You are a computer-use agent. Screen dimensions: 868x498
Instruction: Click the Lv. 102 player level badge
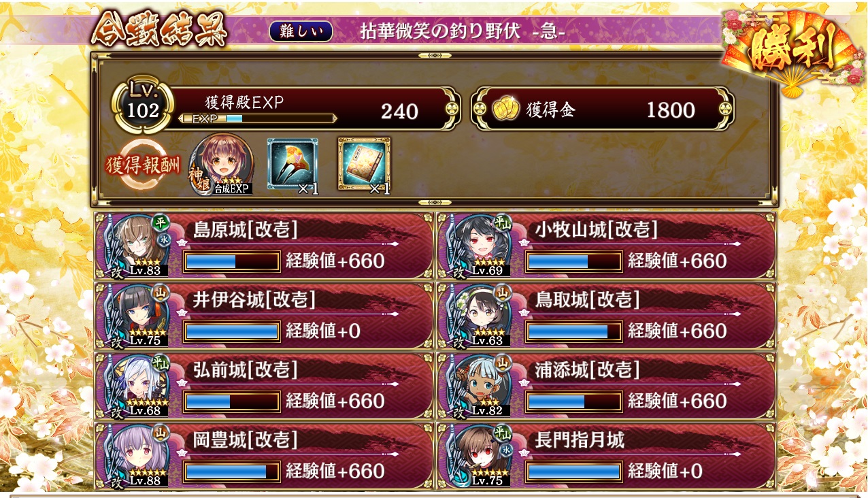pos(143,106)
